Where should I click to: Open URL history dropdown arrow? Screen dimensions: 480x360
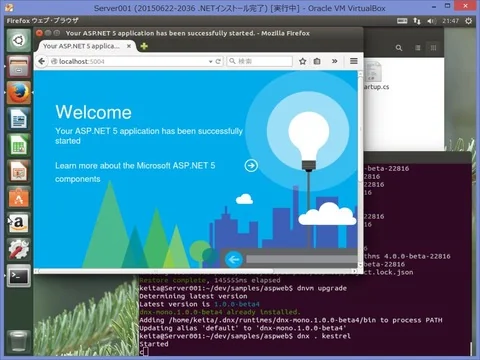pos(210,62)
